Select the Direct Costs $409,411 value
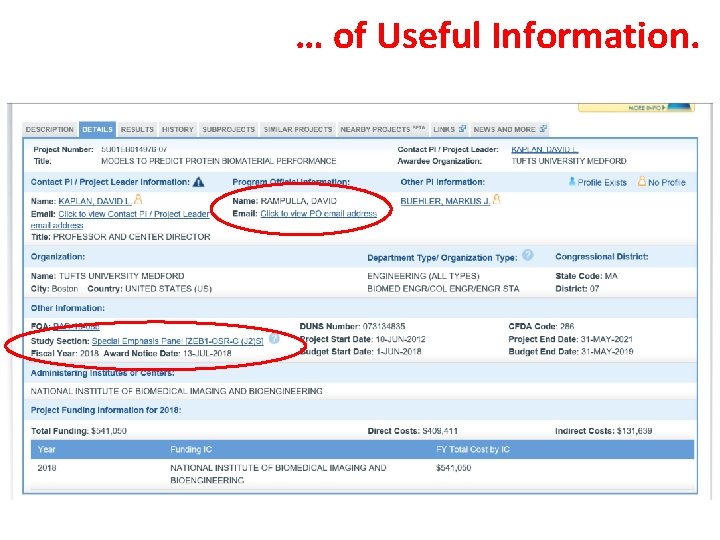This screenshot has width=720, height=540. coord(440,431)
